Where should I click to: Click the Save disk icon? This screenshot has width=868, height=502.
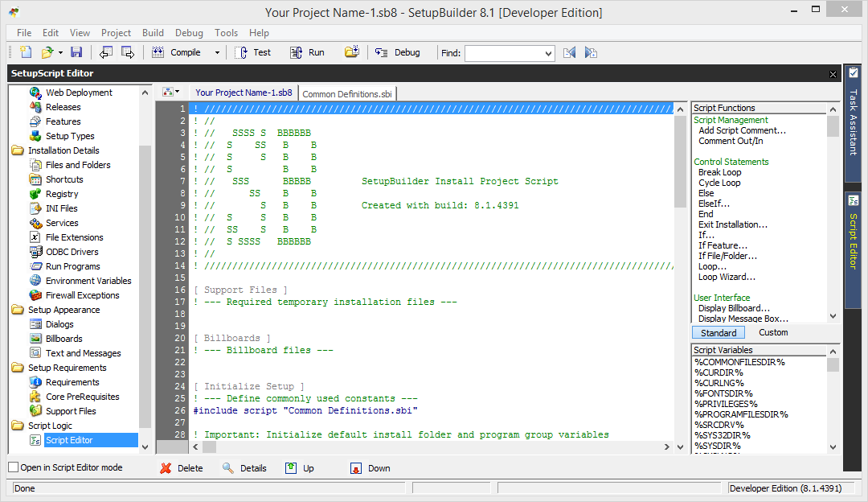(x=76, y=52)
